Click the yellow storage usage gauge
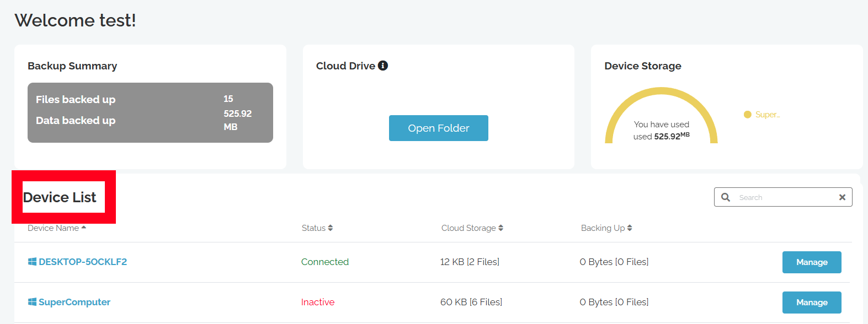This screenshot has width=868, height=324. (x=661, y=115)
